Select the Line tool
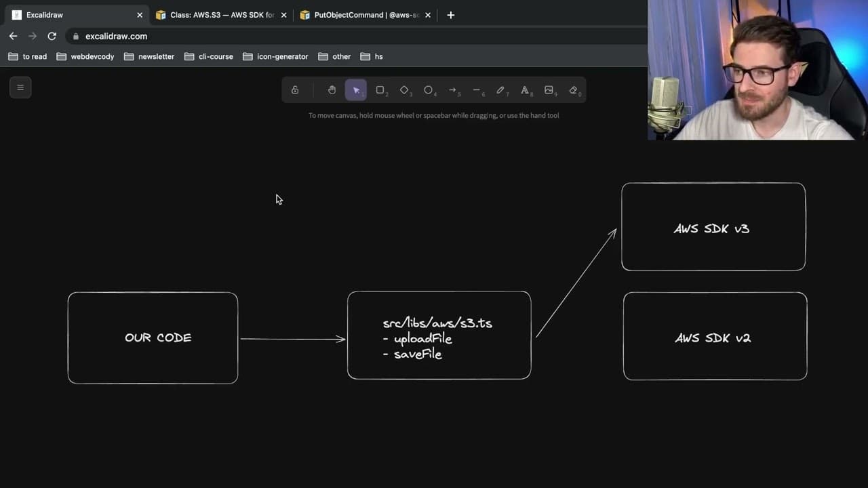Screen dimensions: 868x488 click(x=477, y=90)
